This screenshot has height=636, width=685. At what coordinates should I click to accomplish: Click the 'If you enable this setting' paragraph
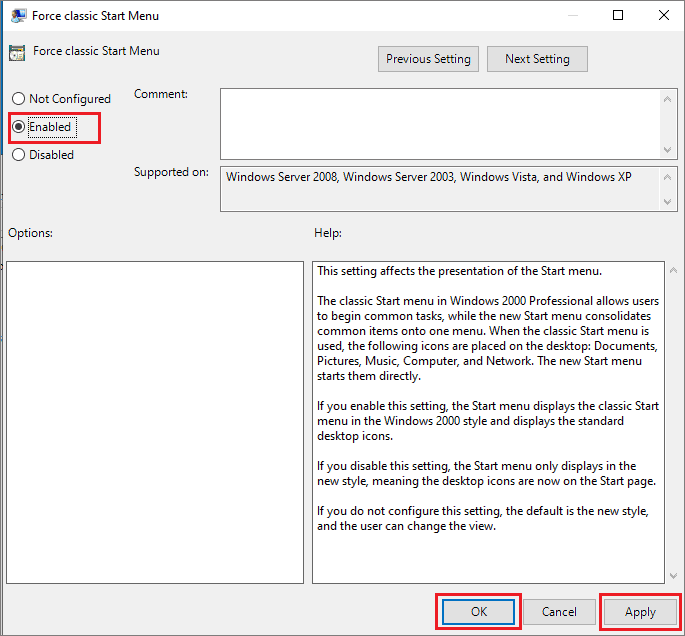488,421
